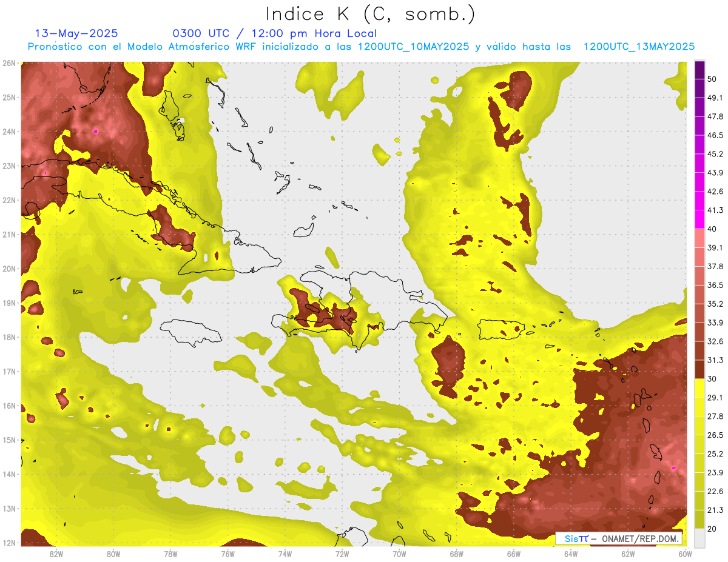The height and width of the screenshot is (562, 728).
Task: Click the '72W' longitude axis label
Action: (x=342, y=554)
